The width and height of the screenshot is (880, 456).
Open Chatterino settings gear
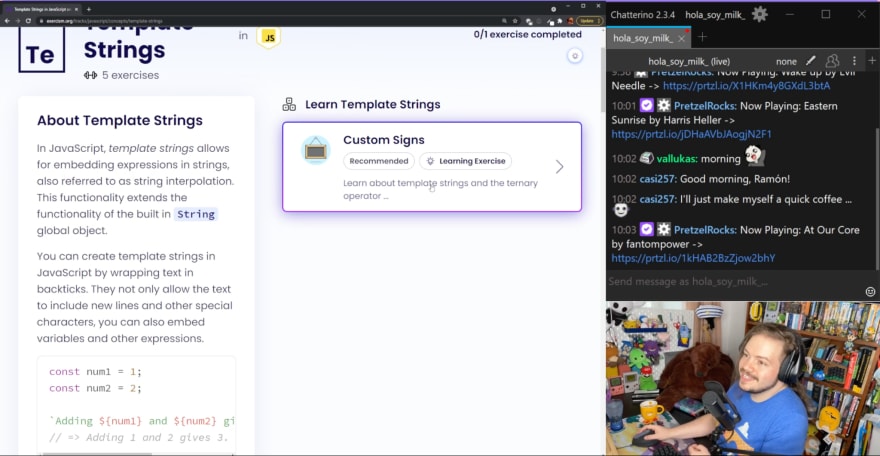tap(759, 15)
